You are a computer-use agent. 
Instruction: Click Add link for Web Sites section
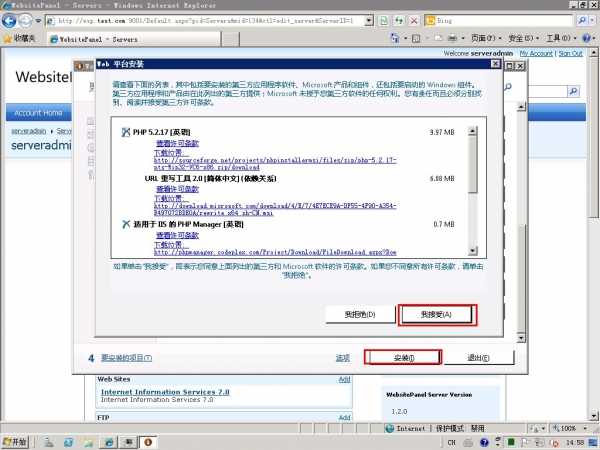coord(344,379)
